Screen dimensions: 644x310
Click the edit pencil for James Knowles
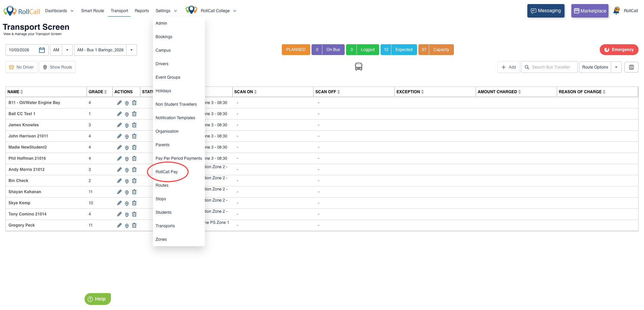click(119, 125)
